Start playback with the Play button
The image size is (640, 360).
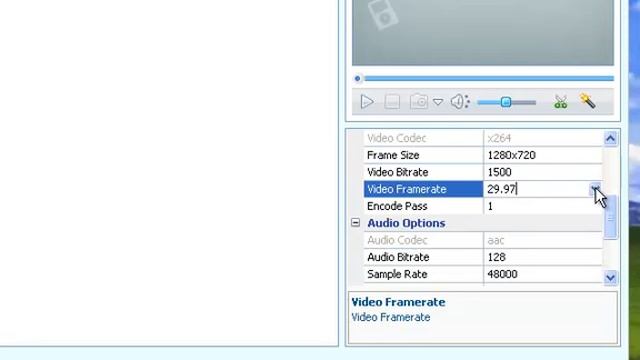coord(367,102)
